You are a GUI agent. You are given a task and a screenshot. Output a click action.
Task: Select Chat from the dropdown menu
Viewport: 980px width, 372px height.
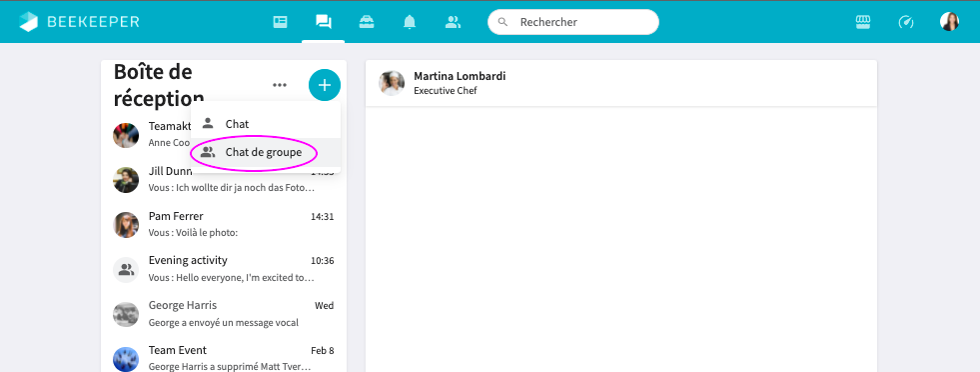click(x=266, y=124)
